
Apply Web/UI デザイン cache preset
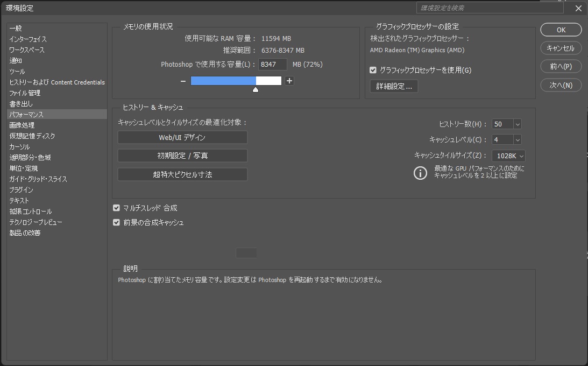click(182, 138)
